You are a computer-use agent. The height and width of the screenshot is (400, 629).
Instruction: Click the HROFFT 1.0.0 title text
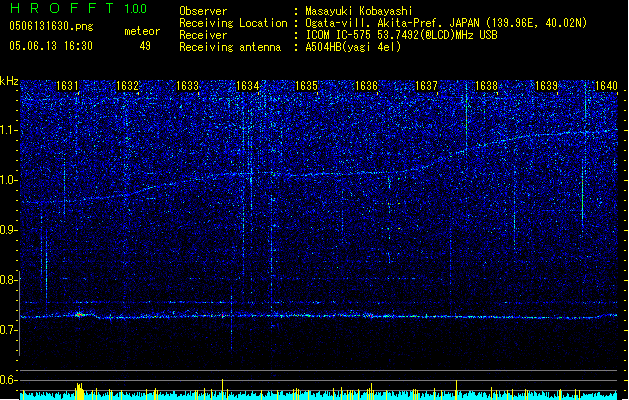coord(78,8)
